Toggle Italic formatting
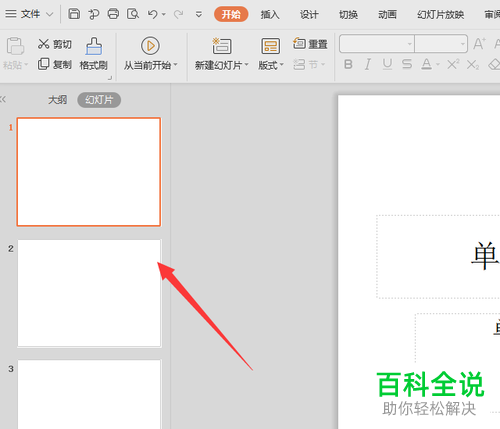This screenshot has width=500, height=429. click(368, 64)
